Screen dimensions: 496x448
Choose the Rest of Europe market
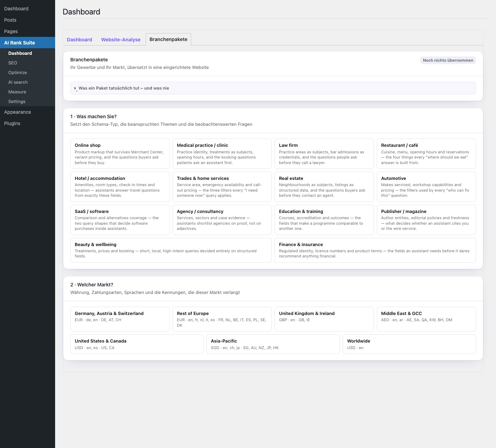(222, 319)
